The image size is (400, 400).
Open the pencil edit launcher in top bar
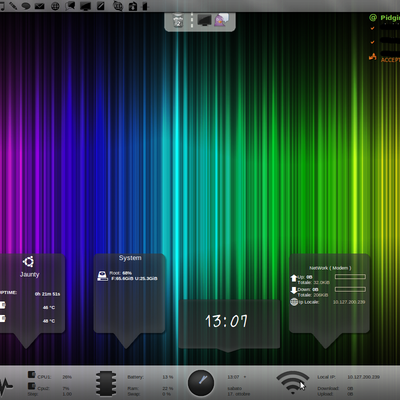(13, 6)
